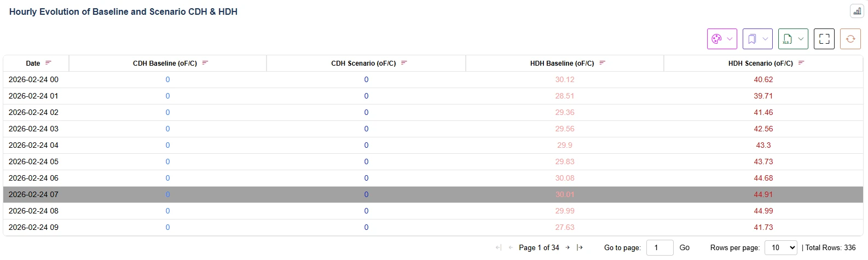Click HDH Baseline value 29.36
Image resolution: width=868 pixels, height=260 pixels.
pos(565,112)
